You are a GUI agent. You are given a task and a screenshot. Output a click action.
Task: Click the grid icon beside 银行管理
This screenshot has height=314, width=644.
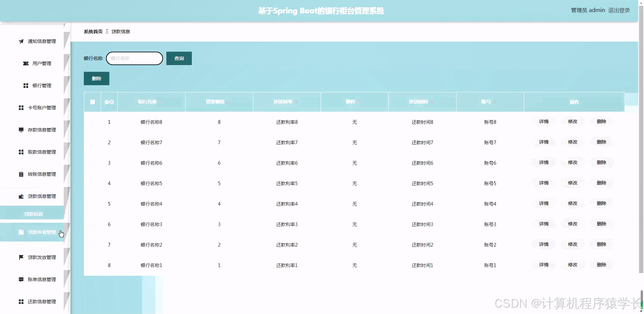pyautogui.click(x=26, y=86)
